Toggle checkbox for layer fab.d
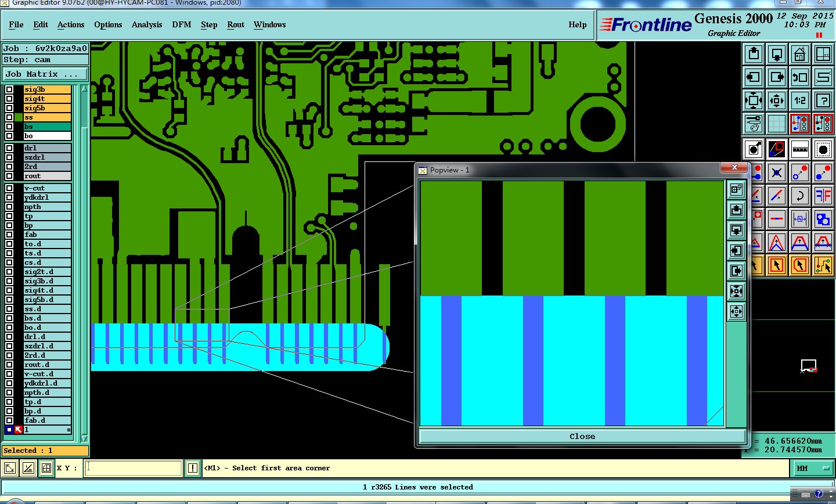 (x=9, y=420)
